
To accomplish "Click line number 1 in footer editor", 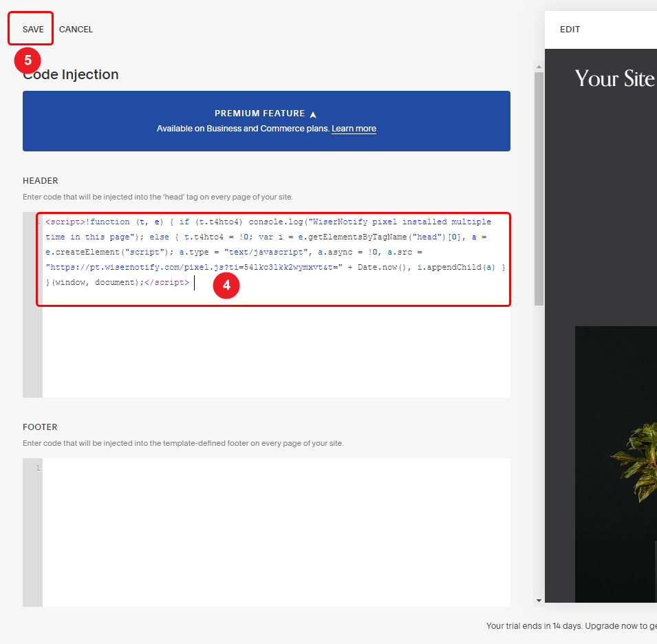I will click(x=38, y=468).
